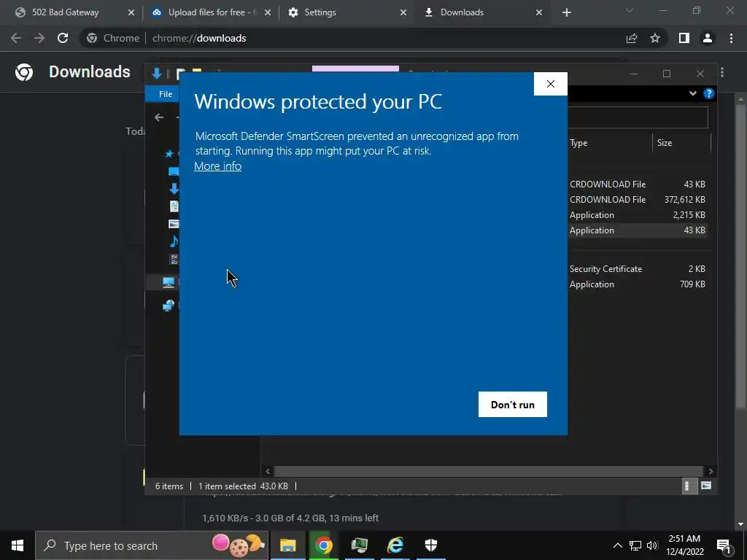
Task: Switch to the 502 Bad Gateway tab
Action: [x=75, y=12]
